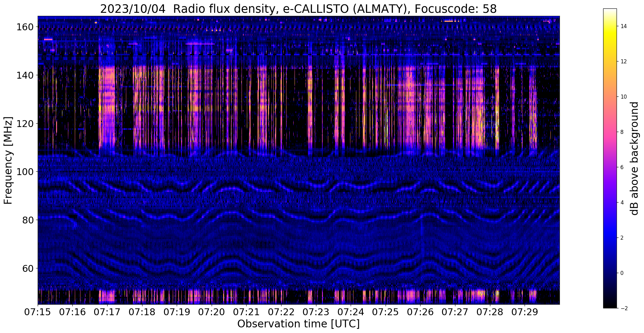Click the 'Observation time [UTC]' x-axis label
This screenshot has width=644, height=333.
[298, 324]
